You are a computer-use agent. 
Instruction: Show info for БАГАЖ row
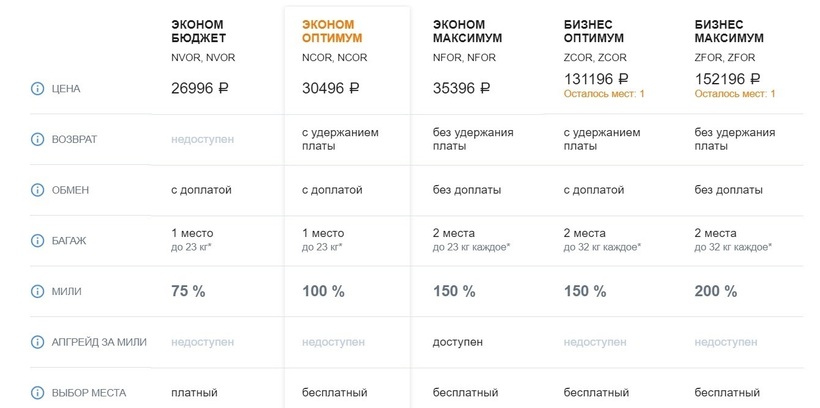(37, 241)
